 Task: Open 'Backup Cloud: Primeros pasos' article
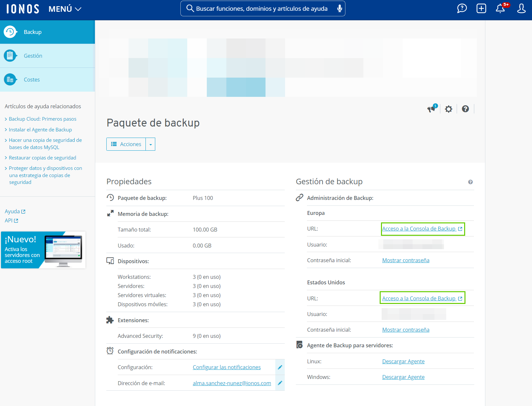coord(42,119)
